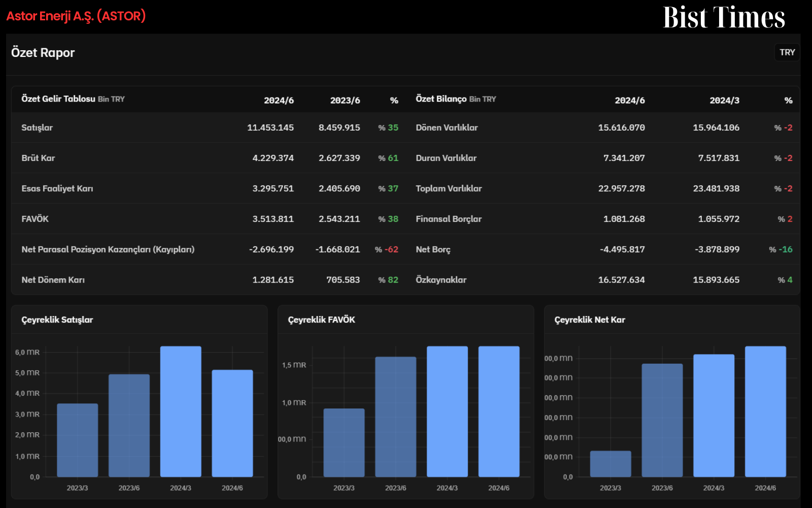The height and width of the screenshot is (508, 812).
Task: Click the % -16 change for Net Borç
Action: coord(781,249)
